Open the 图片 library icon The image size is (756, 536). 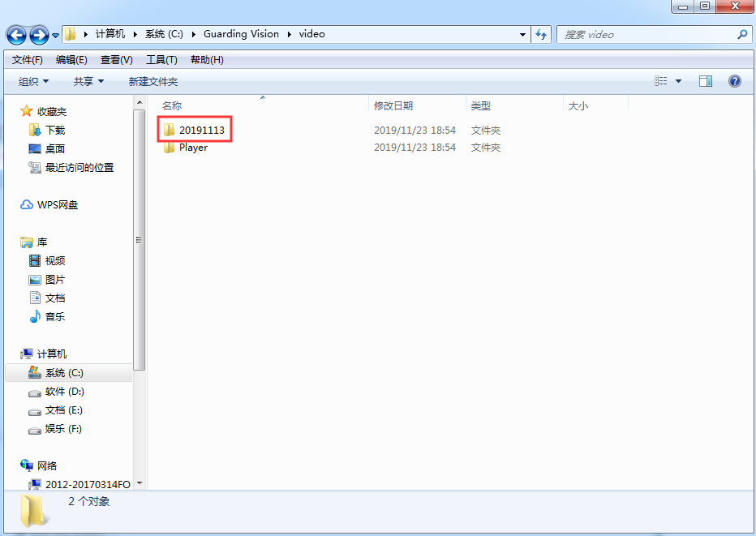[x=35, y=280]
